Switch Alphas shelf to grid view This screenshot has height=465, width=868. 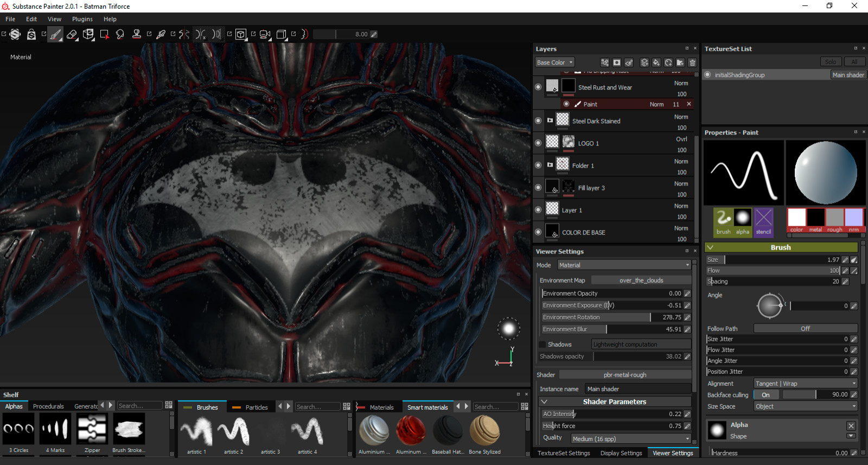pyautogui.click(x=169, y=405)
